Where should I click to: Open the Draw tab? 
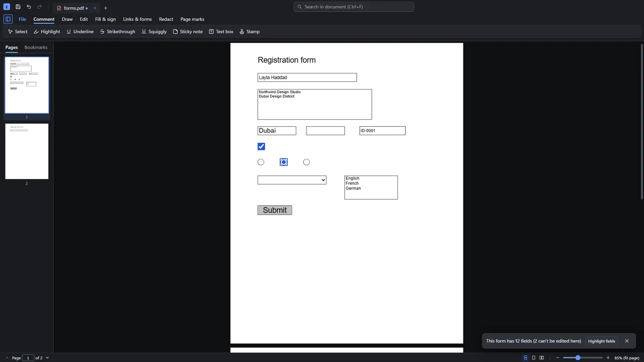[x=67, y=19]
